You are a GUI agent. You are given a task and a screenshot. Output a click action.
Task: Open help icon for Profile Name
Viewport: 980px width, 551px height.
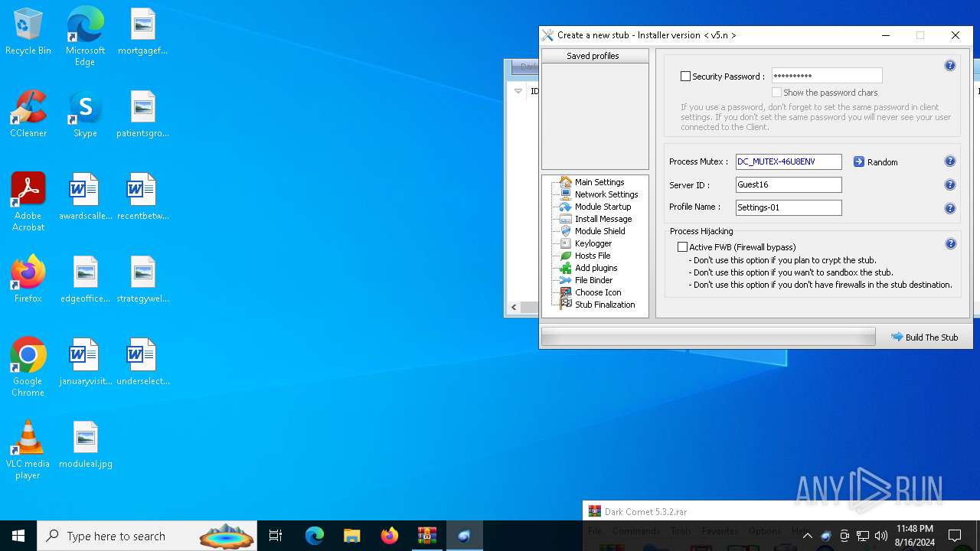pos(950,208)
